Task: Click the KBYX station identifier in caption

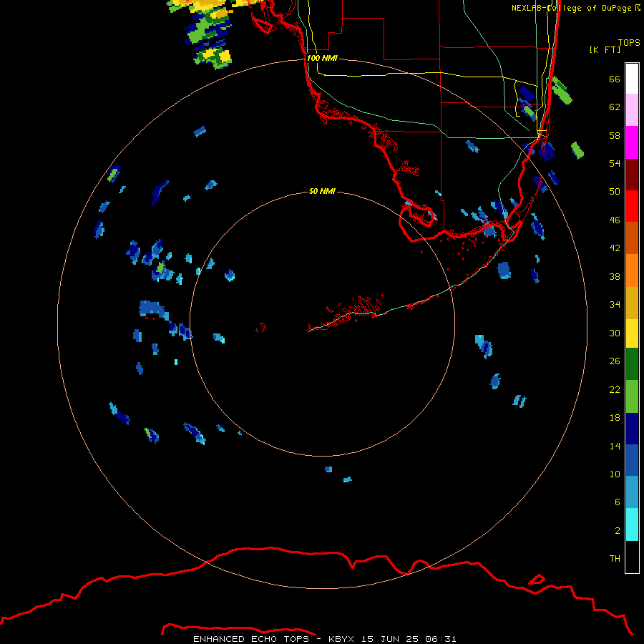Action: (x=341, y=639)
